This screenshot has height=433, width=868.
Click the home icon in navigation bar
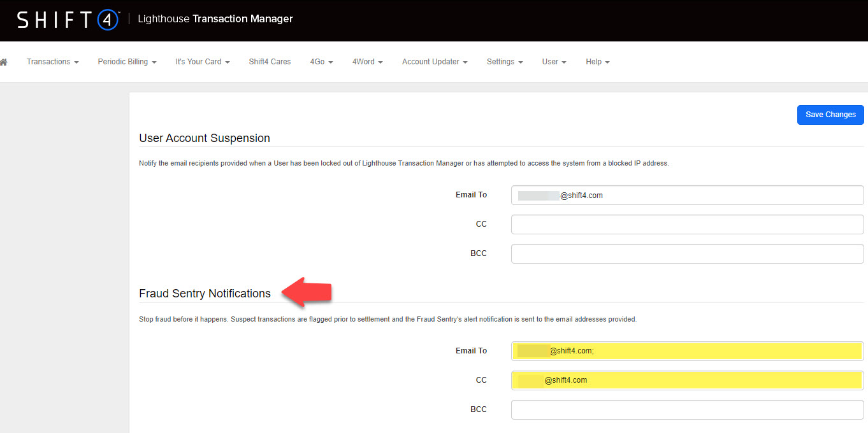click(4, 62)
